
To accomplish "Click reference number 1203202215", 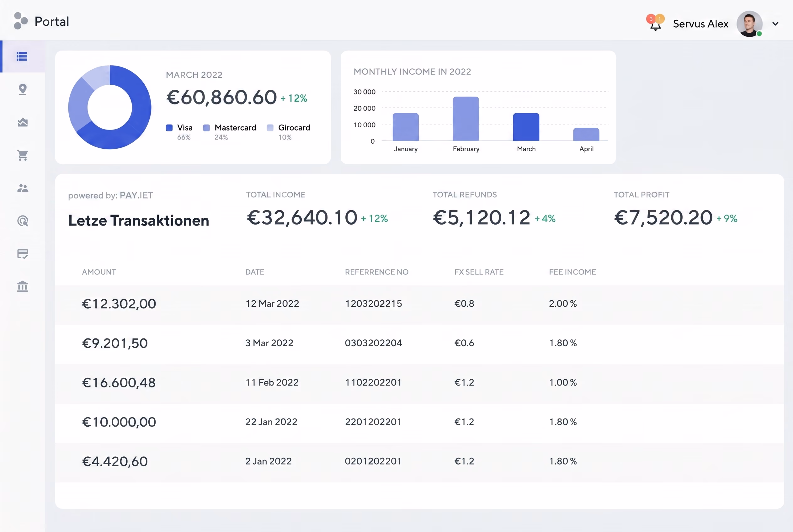I will [x=373, y=303].
